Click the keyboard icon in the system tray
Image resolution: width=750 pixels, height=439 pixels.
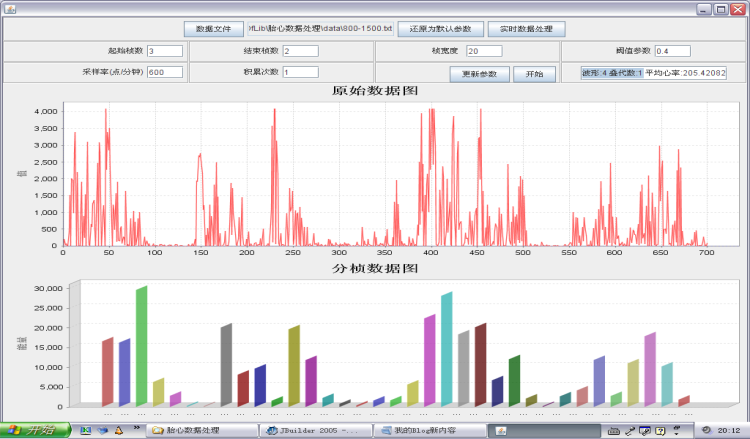tap(614, 430)
